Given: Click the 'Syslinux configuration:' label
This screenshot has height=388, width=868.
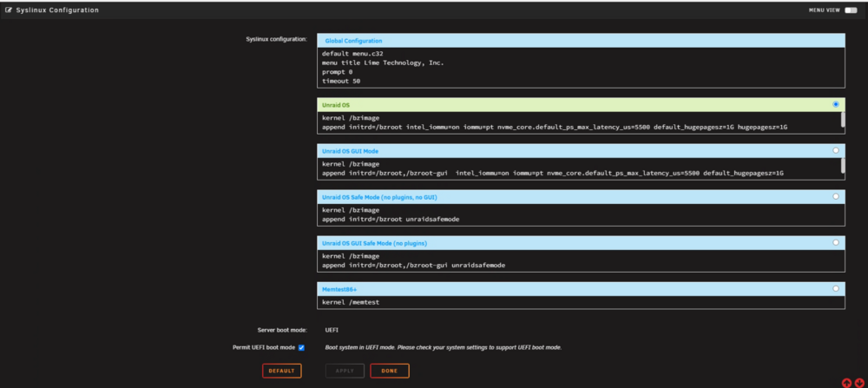Looking at the screenshot, I should tap(276, 39).
